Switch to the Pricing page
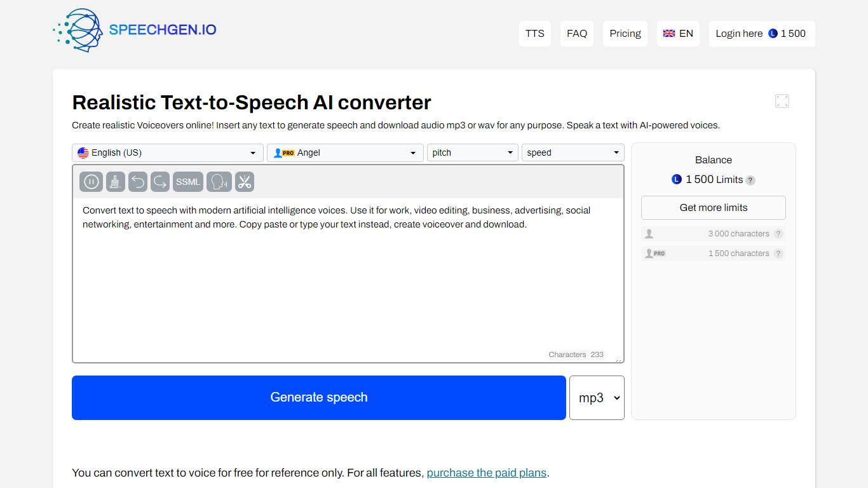Screen dimensions: 868x488 625,33
